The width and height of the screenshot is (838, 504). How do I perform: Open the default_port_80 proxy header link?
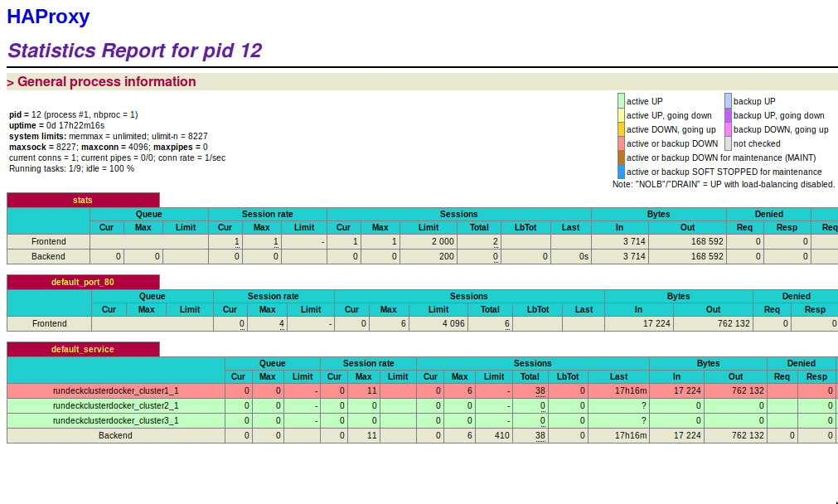click(83, 282)
